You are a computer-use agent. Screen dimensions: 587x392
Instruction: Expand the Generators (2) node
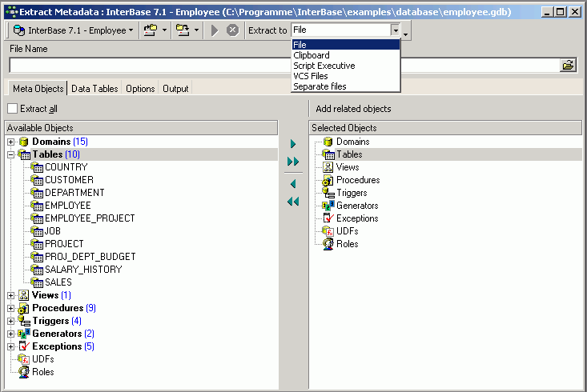pyautogui.click(x=11, y=334)
